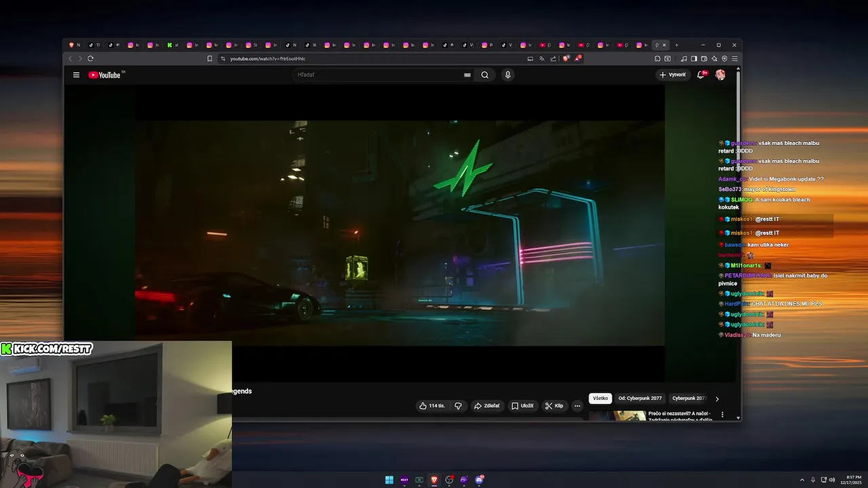Click the Klip scissors button
The image size is (868, 488).
click(554, 406)
